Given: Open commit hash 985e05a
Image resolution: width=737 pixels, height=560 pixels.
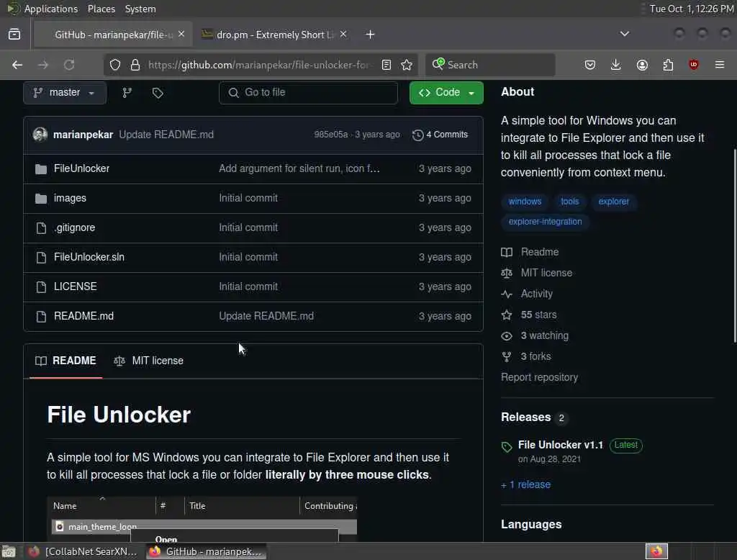Looking at the screenshot, I should 331,135.
